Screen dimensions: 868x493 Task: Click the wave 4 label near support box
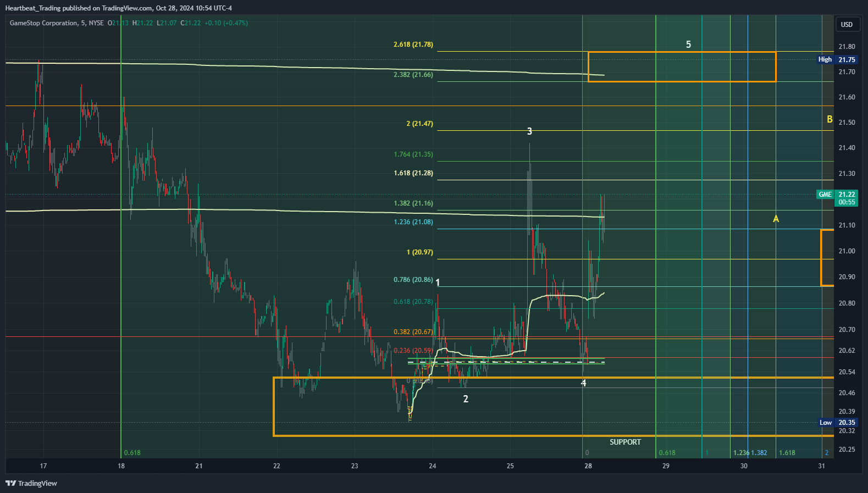click(584, 383)
